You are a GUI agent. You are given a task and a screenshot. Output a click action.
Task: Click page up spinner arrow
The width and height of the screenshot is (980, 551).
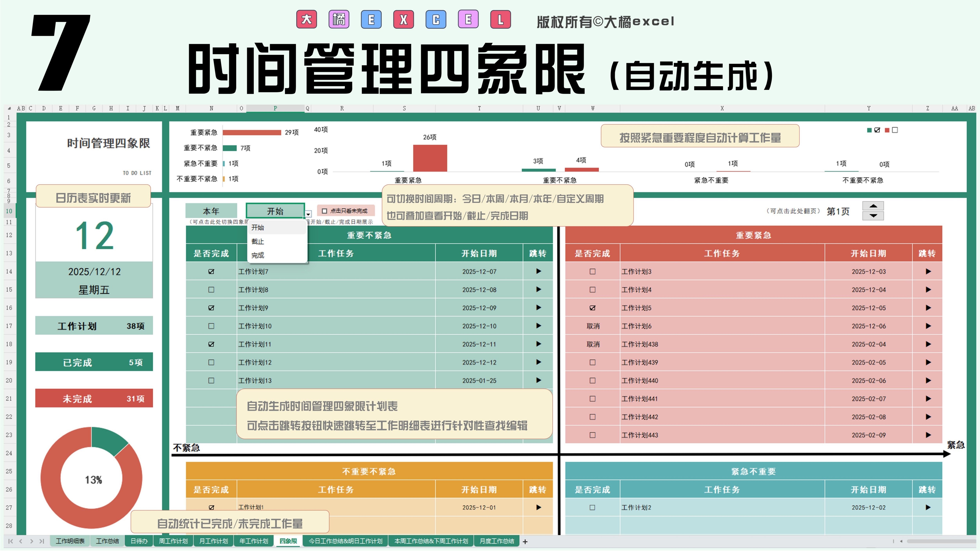pyautogui.click(x=873, y=206)
